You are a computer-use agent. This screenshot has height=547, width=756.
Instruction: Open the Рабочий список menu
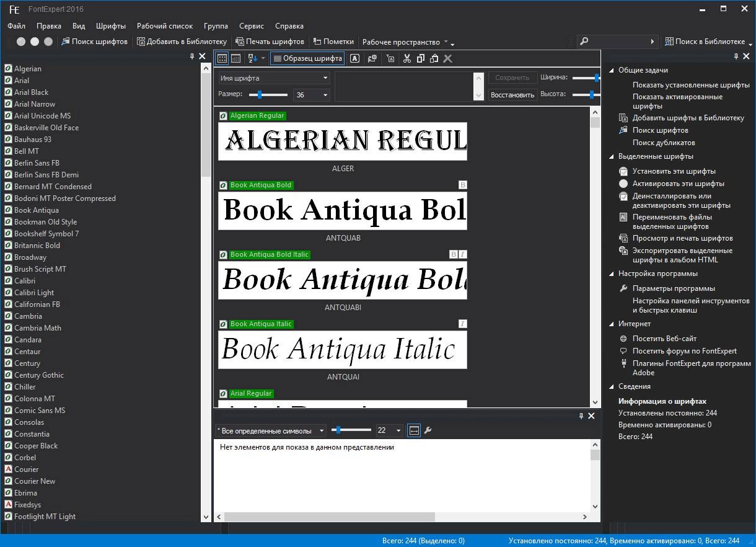click(165, 26)
